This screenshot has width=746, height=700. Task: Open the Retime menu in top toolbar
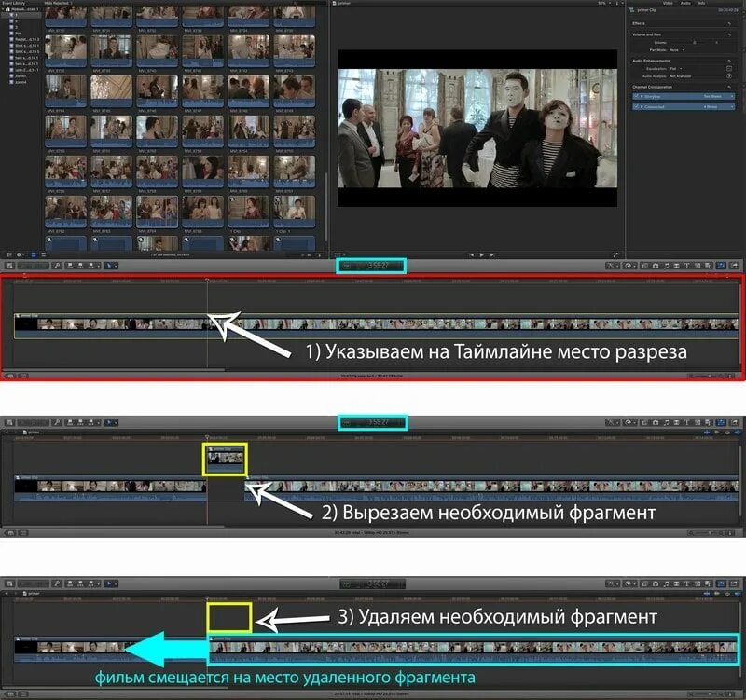[629, 266]
